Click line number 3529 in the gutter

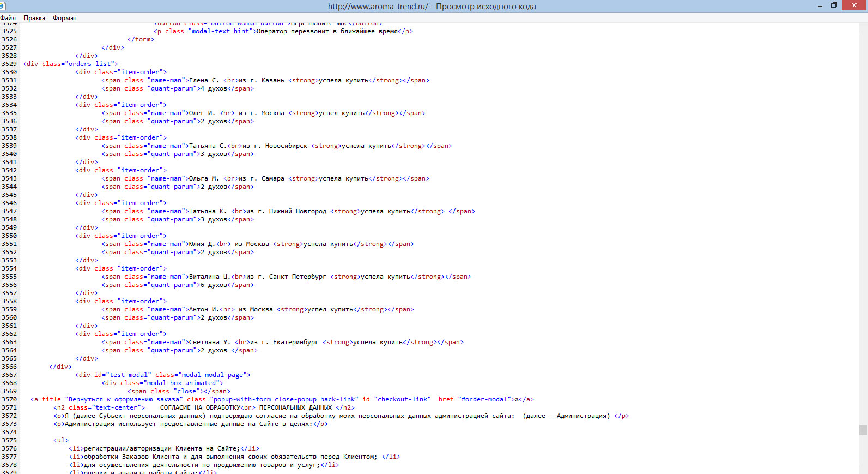click(x=9, y=64)
